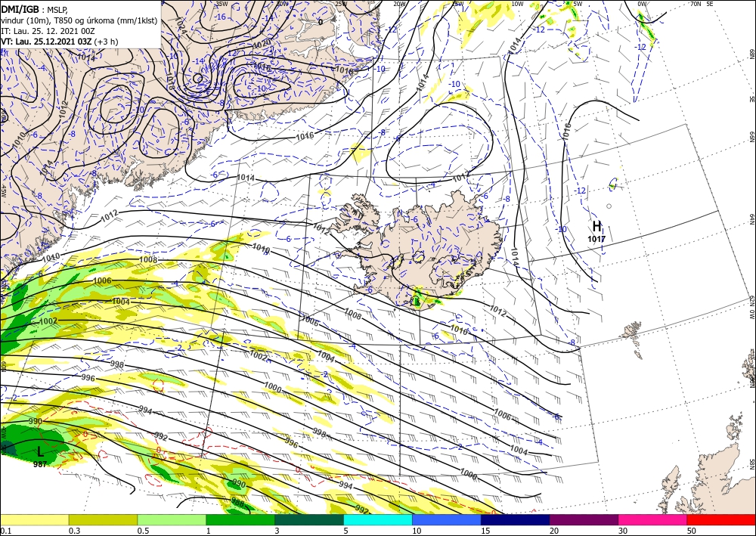Click the legend tick label 0.3

[x=74, y=531]
